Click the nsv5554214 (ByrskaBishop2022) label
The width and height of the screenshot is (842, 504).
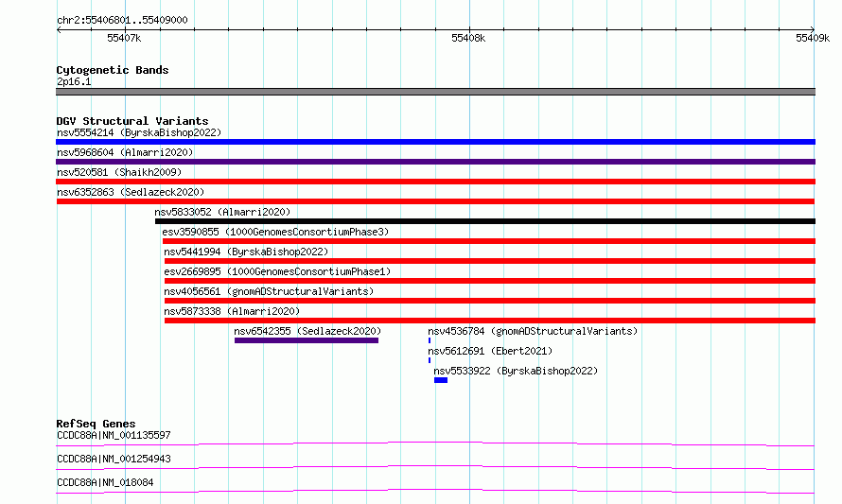(x=139, y=132)
